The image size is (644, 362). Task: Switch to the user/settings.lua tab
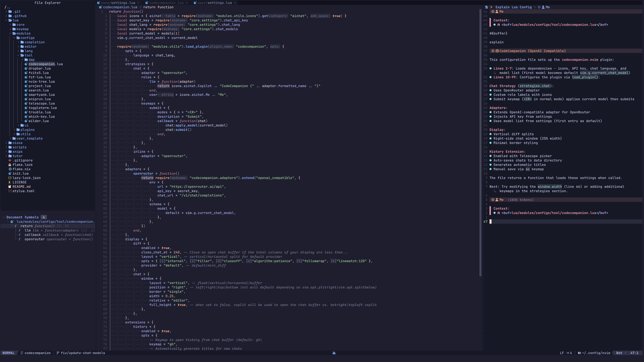tap(215, 3)
